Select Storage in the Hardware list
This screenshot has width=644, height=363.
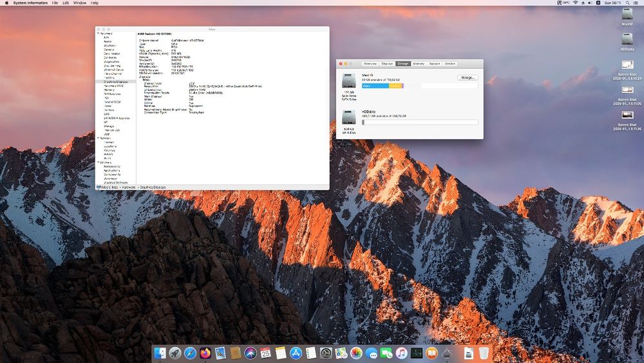click(x=109, y=126)
